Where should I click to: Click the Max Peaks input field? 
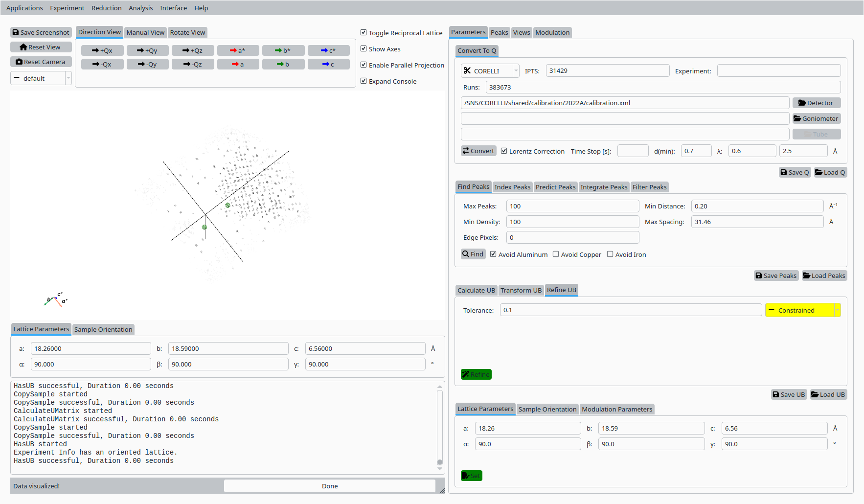(x=572, y=206)
